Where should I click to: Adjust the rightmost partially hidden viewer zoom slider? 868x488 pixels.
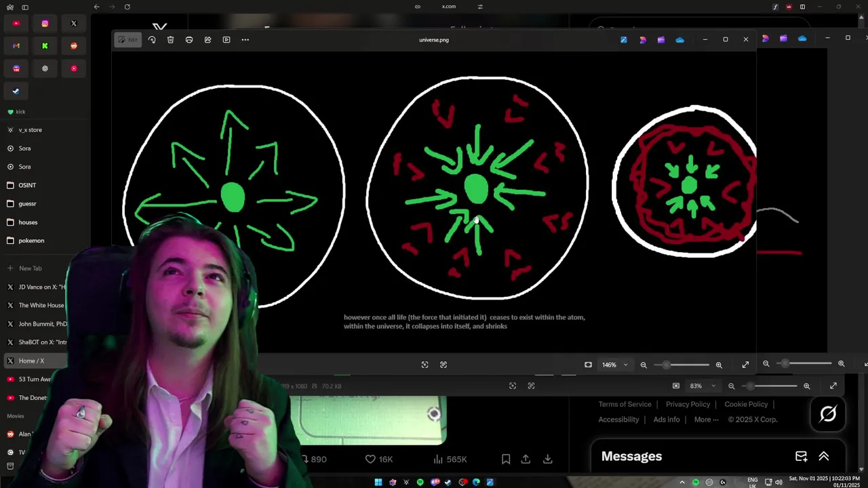coord(804,364)
